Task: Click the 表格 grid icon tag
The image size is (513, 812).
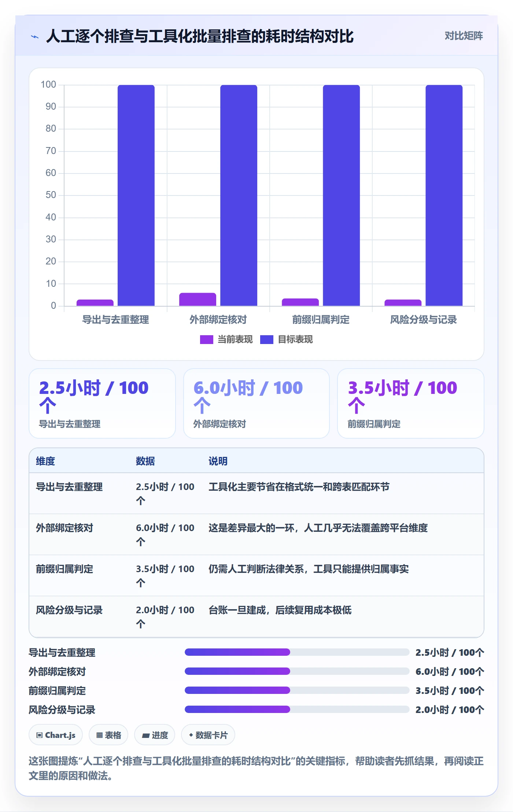Action: [x=108, y=735]
